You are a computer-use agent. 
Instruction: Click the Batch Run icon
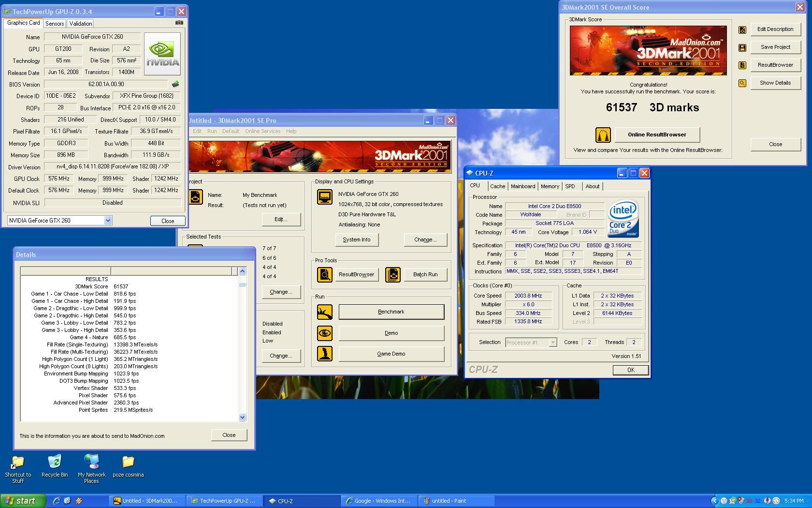coord(392,275)
